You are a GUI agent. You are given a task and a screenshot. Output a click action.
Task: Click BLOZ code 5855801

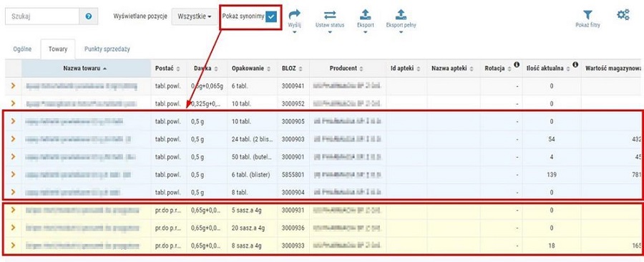coord(293,175)
